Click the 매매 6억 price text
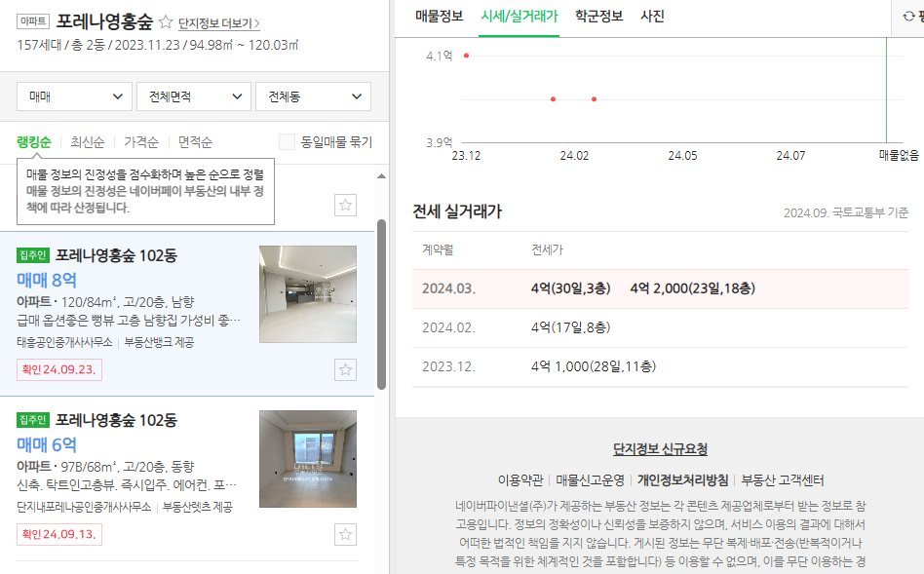Viewport: 924px width, 574px height. coord(47,445)
